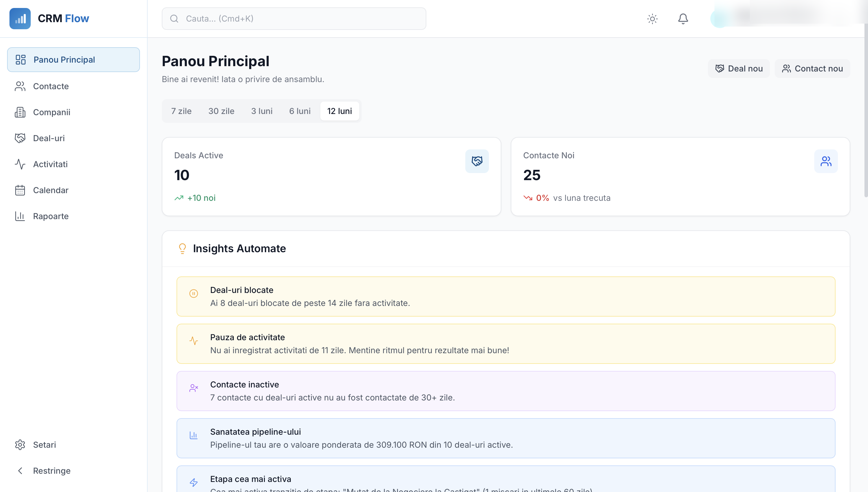
Task: Click the Contacte Noi value 25
Action: click(x=532, y=175)
